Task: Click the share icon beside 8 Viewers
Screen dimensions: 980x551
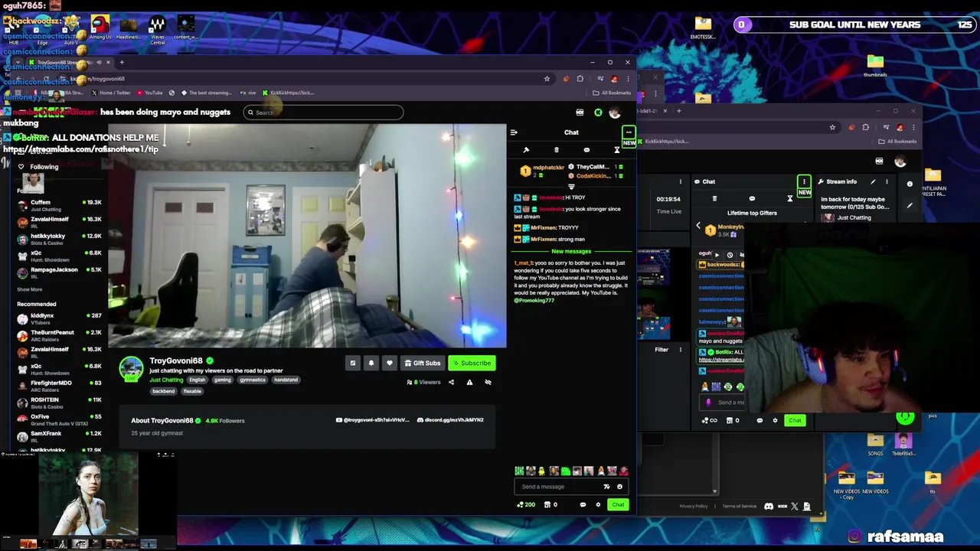Action: click(x=451, y=382)
